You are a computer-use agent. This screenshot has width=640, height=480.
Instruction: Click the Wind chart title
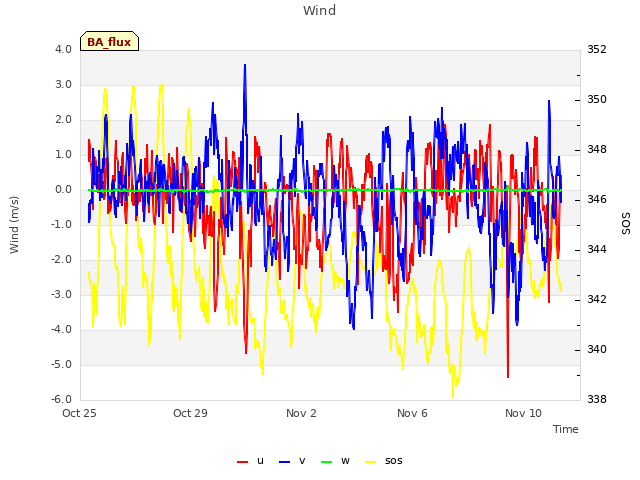pos(320,10)
